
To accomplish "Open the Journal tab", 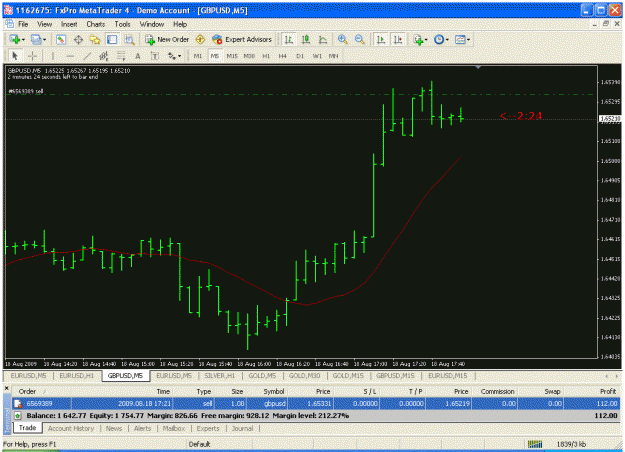I will [242, 428].
